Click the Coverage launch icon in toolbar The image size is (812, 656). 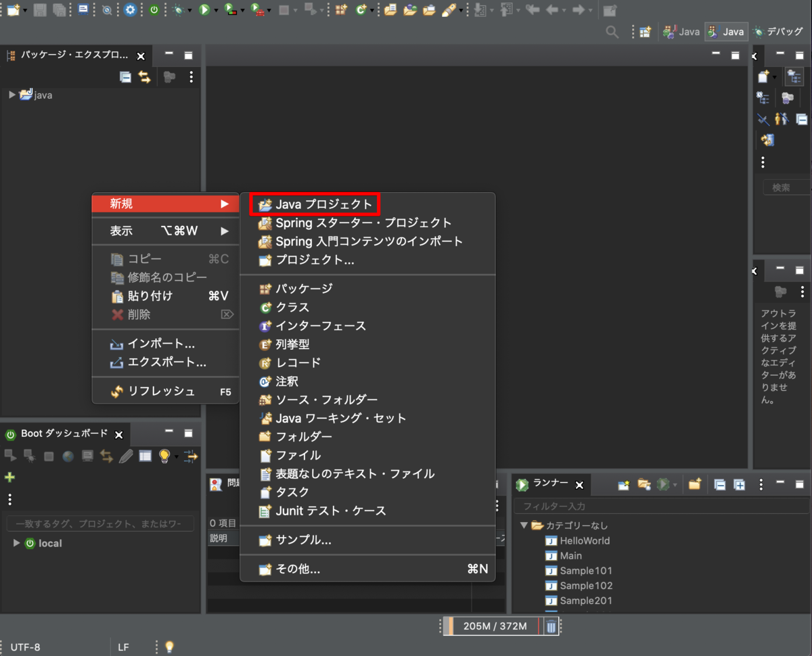[231, 10]
